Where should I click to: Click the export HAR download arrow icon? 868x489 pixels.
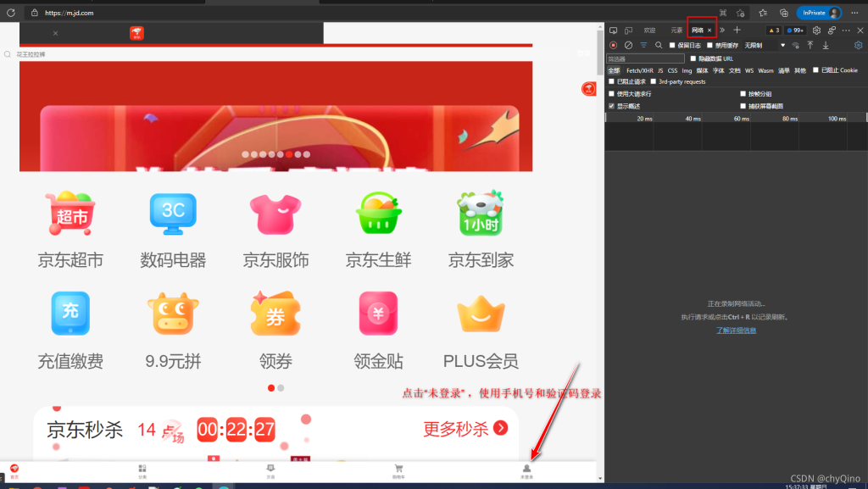pyautogui.click(x=826, y=46)
